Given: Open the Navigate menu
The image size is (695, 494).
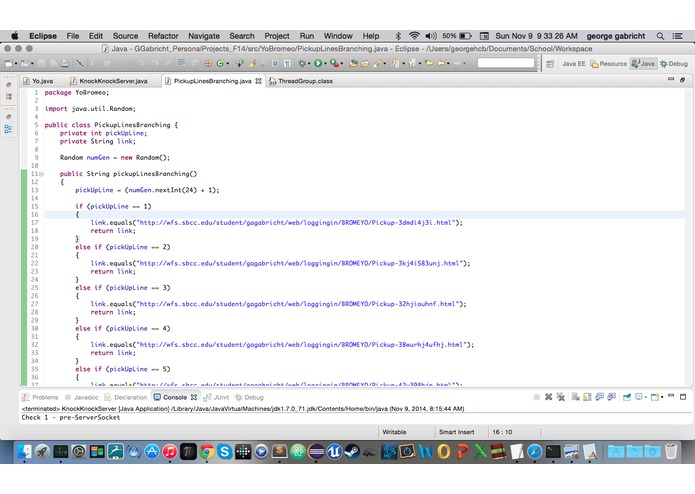Looking at the screenshot, I should click(203, 36).
